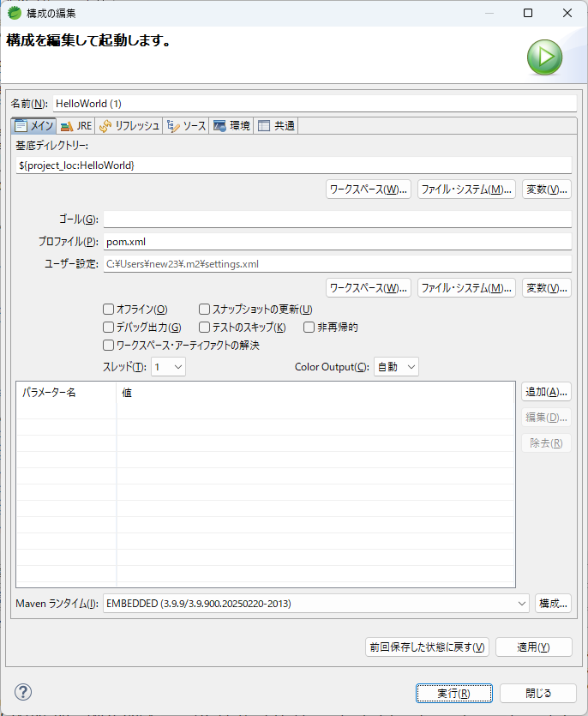Enable スナップショットの更新 checkbox
The image size is (588, 716).
[205, 310]
